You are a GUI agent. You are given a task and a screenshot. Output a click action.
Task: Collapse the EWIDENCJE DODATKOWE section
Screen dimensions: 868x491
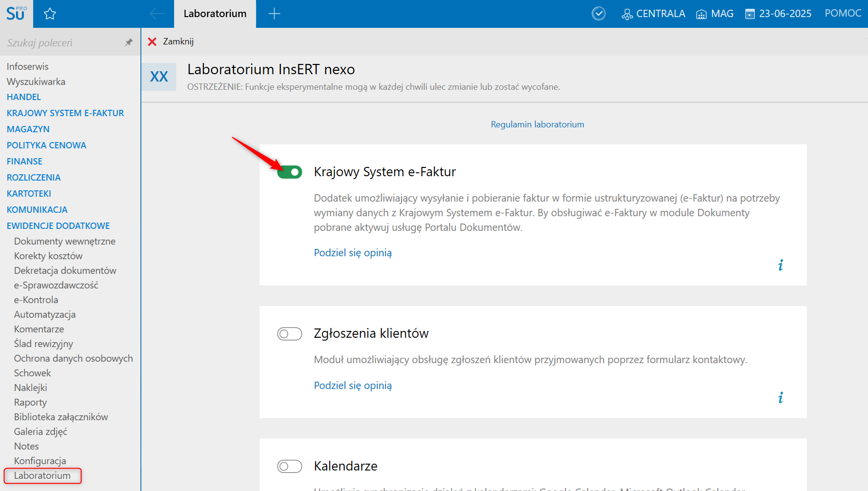point(58,226)
